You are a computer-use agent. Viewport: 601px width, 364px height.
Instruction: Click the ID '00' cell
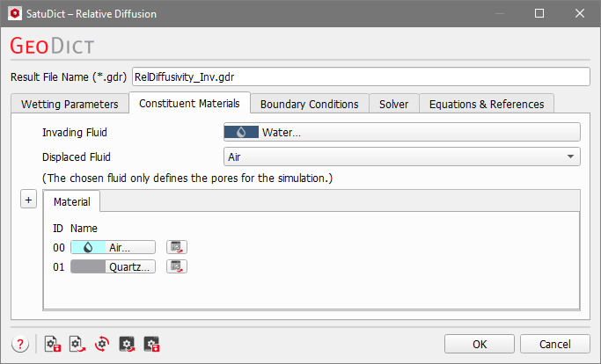[x=59, y=248]
